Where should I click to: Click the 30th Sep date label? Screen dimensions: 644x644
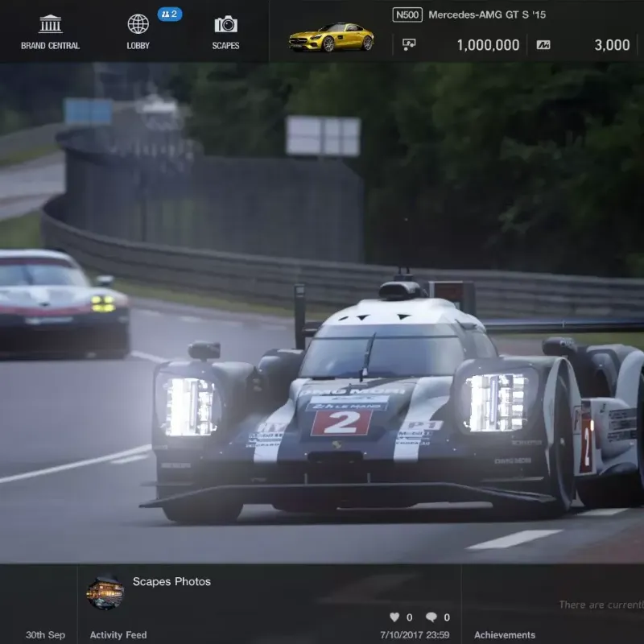pyautogui.click(x=45, y=635)
